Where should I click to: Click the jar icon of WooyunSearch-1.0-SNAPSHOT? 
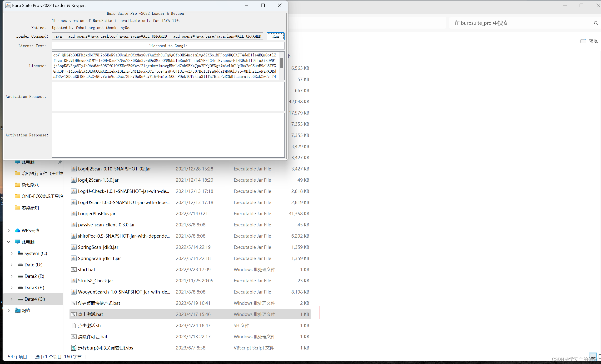(x=73, y=292)
